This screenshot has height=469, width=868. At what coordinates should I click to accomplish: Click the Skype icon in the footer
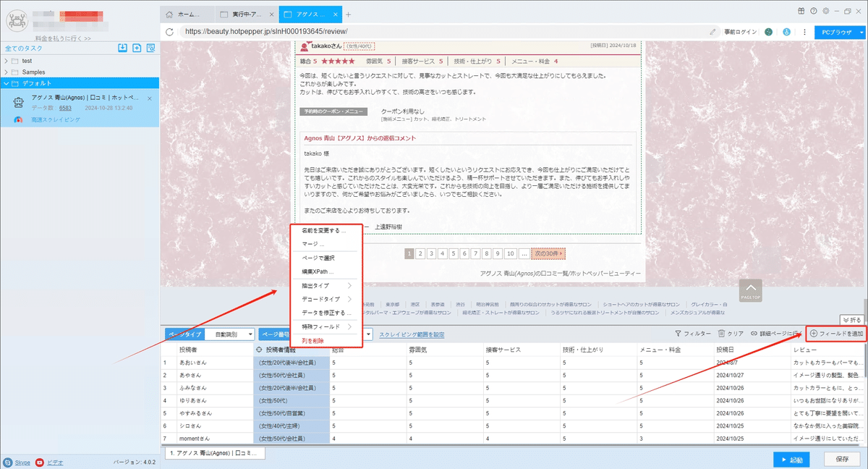7,462
